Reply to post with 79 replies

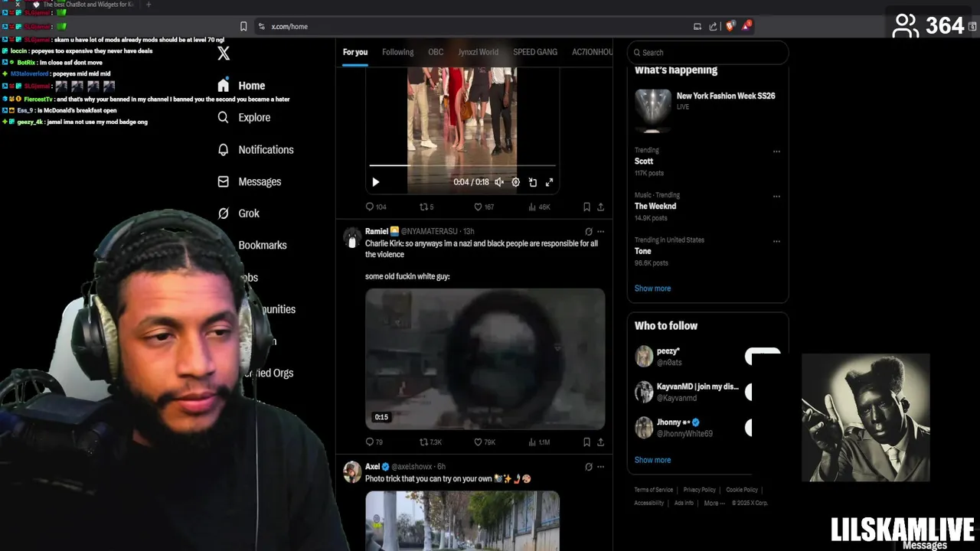(374, 442)
